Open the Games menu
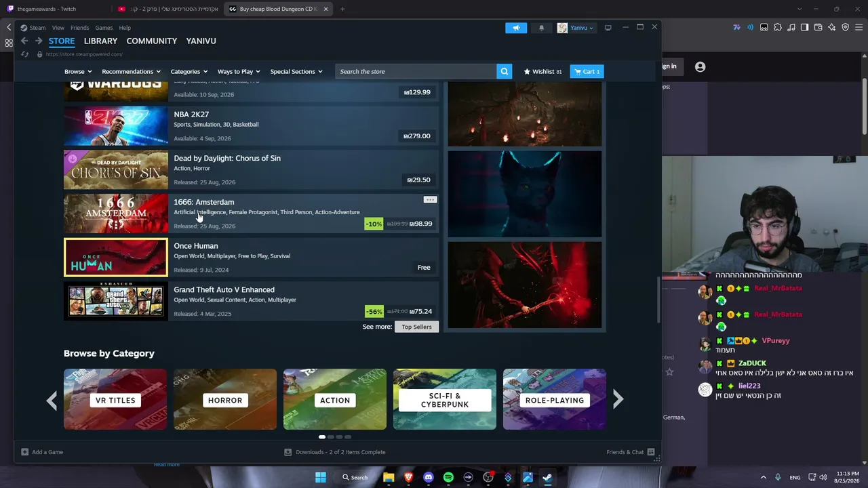The width and height of the screenshot is (868, 488). [x=104, y=28]
